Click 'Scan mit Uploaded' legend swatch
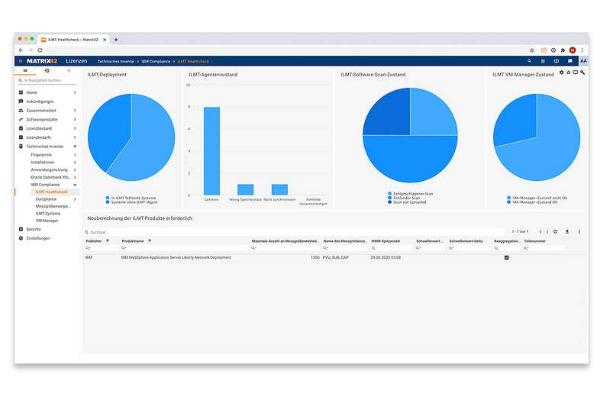This screenshot has height=400, width=600. (390, 202)
